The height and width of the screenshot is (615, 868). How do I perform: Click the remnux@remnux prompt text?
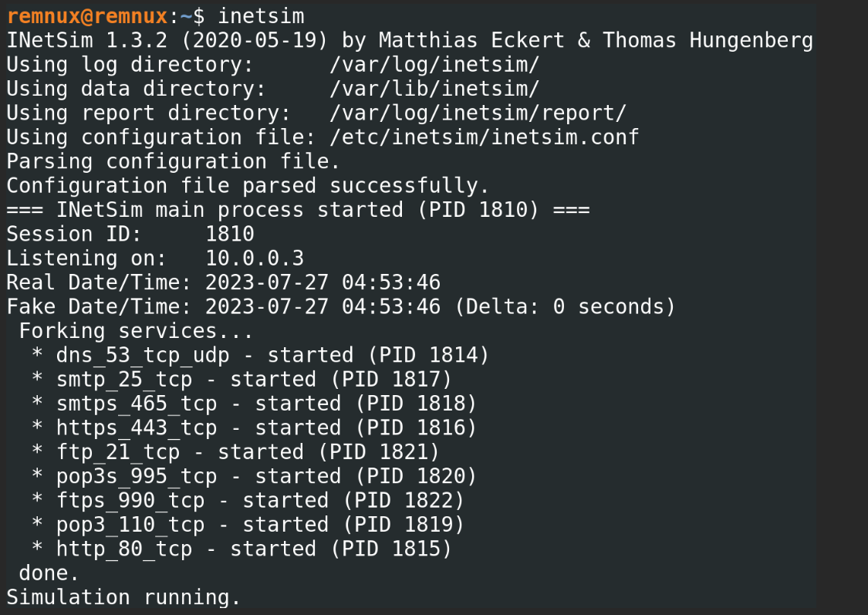pos(86,15)
